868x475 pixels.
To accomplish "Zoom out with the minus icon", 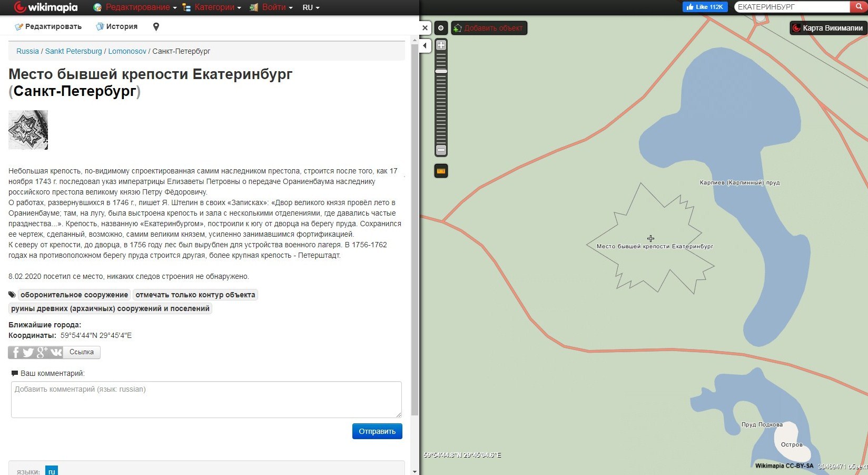I will click(441, 150).
